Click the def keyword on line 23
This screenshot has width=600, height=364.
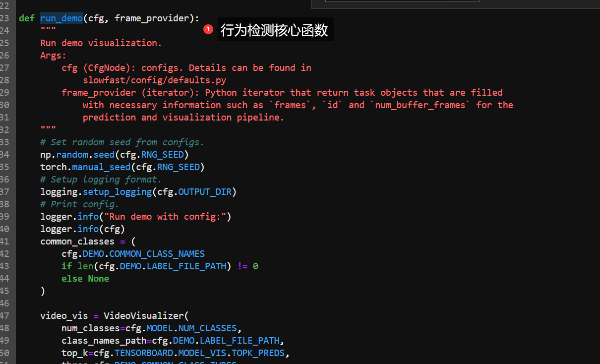pyautogui.click(x=27, y=18)
